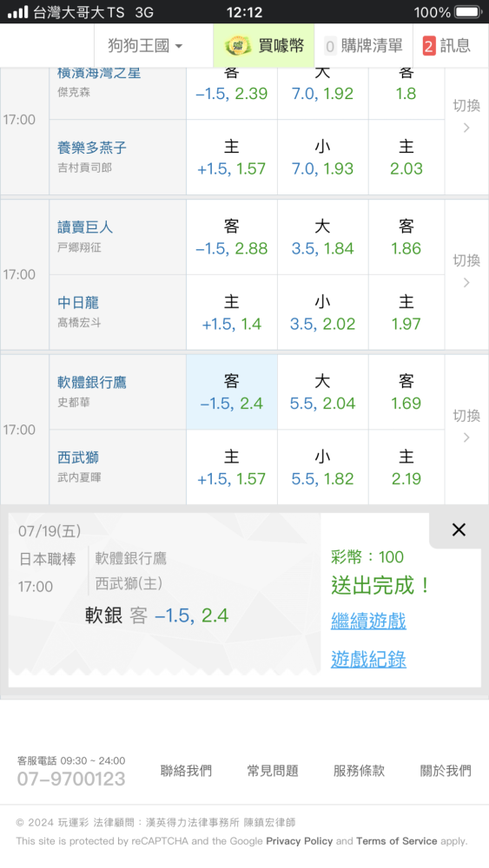Open the 讀賣巨人 team link
This screenshot has height=868, width=489.
tap(85, 227)
